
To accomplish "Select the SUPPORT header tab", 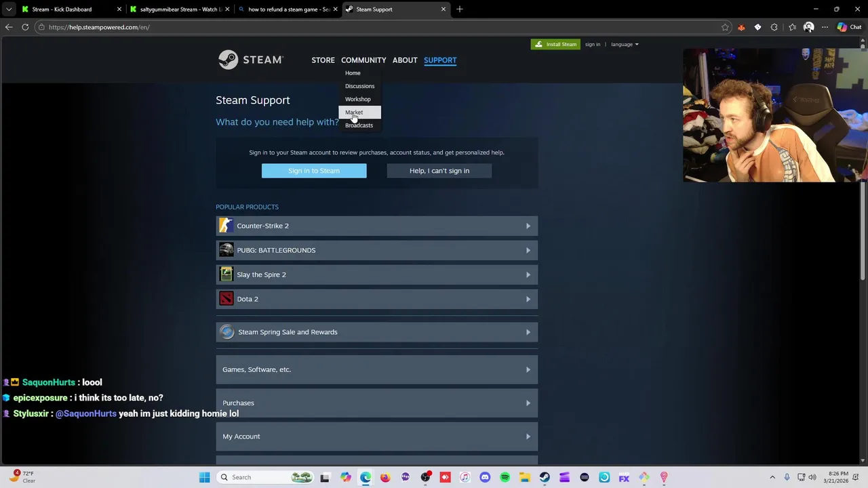I will tap(440, 60).
